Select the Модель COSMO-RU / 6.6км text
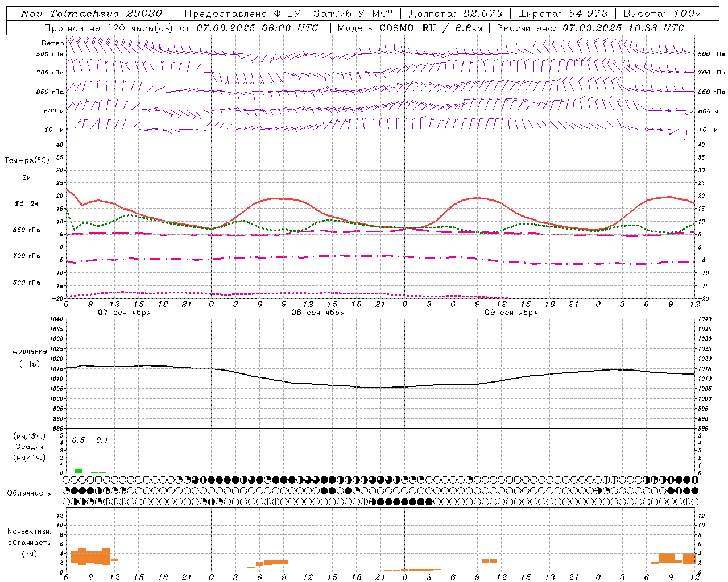The image size is (728, 582). click(409, 28)
